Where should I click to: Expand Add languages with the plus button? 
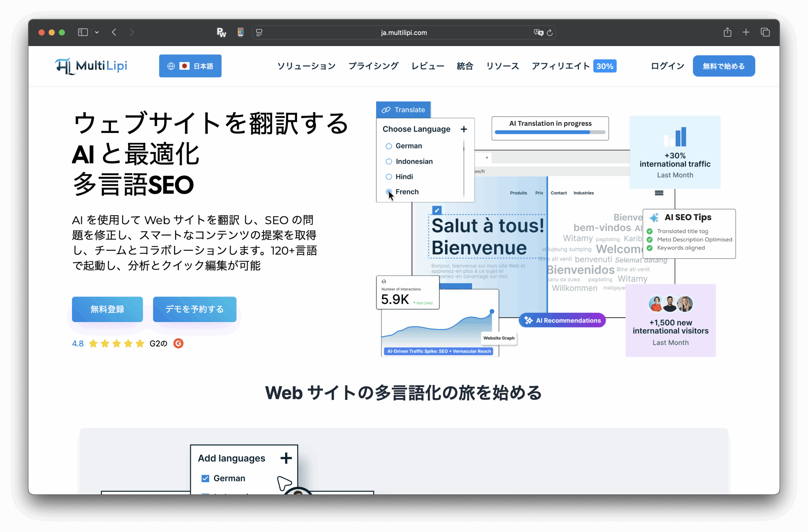[286, 458]
